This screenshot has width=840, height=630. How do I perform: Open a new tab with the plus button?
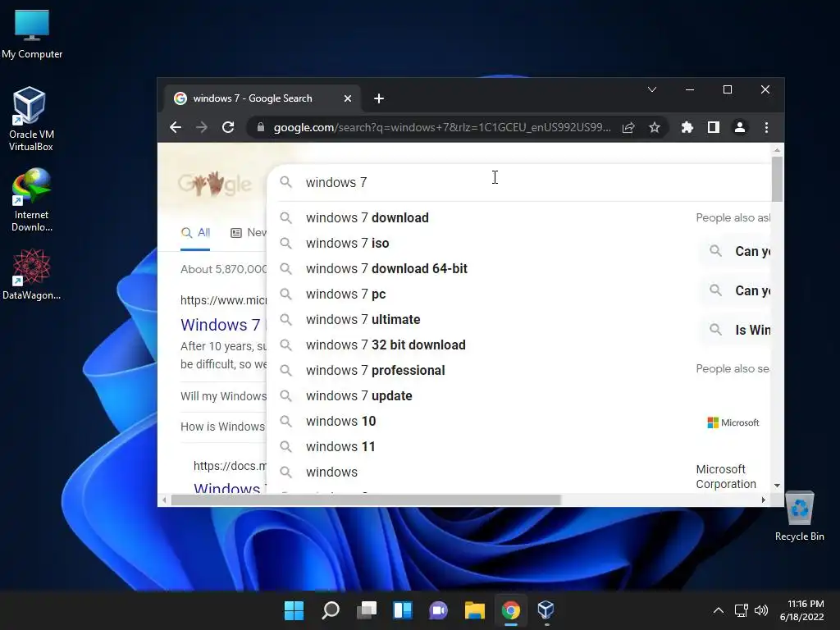click(379, 98)
